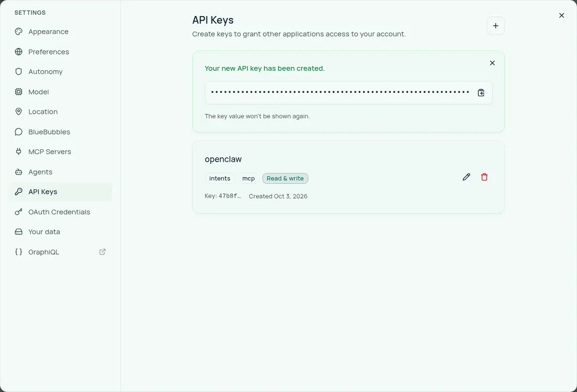Open OAuth Credentials settings
577x392 pixels.
(61, 212)
